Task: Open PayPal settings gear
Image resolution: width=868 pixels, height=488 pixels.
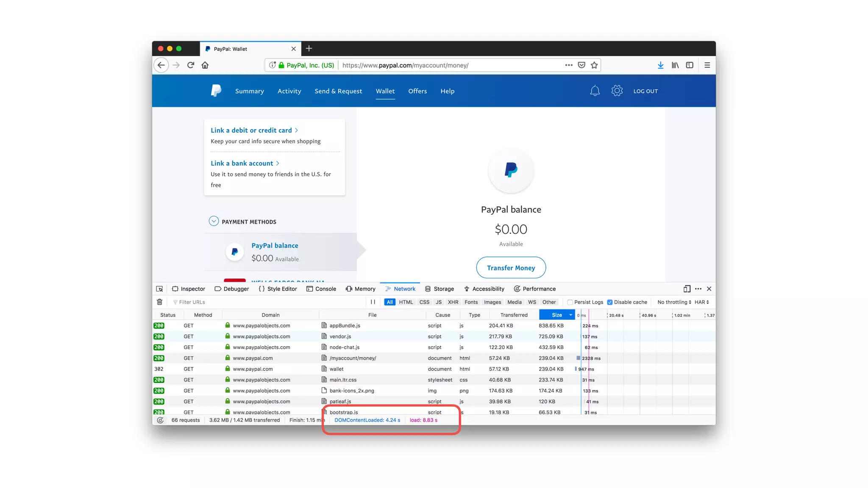Action: coord(617,91)
